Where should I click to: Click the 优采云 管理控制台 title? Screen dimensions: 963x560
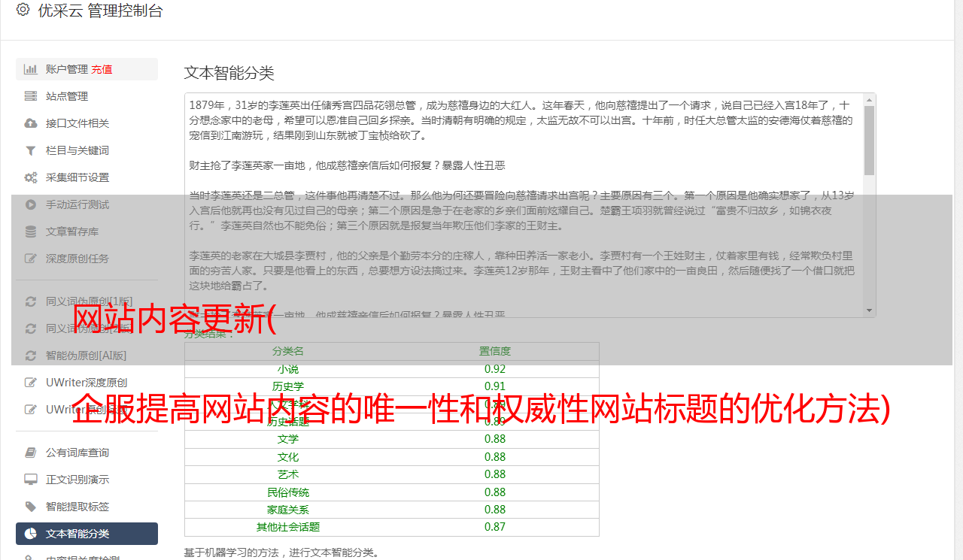100,11
